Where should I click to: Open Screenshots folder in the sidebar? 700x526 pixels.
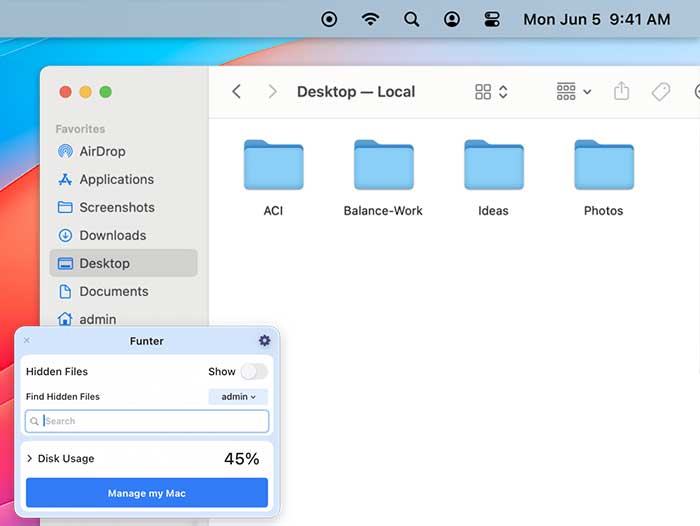tap(124, 207)
